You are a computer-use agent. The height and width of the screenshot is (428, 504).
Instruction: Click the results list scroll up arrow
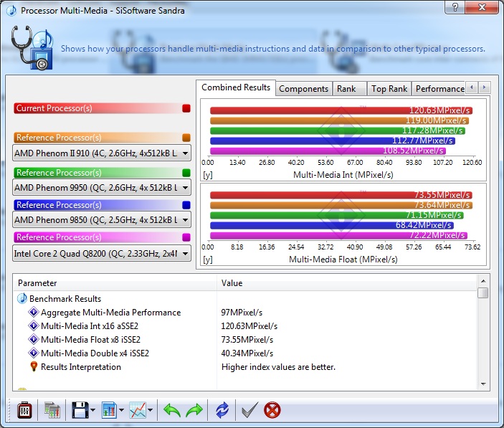(x=482, y=281)
